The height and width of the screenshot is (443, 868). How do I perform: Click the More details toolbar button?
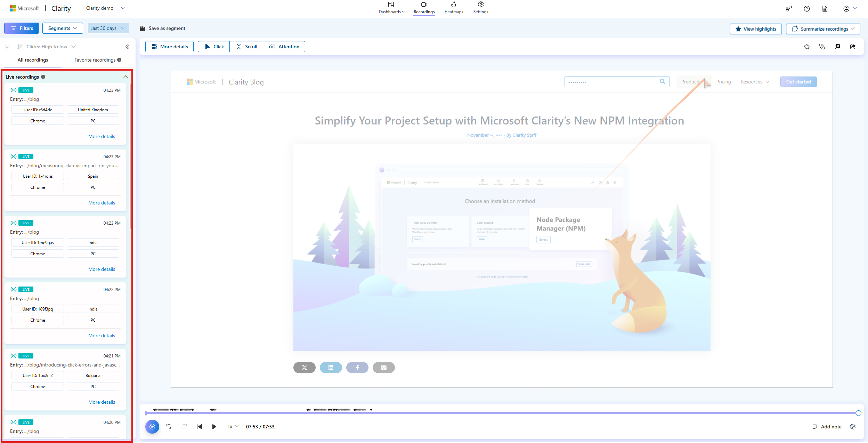(x=170, y=47)
